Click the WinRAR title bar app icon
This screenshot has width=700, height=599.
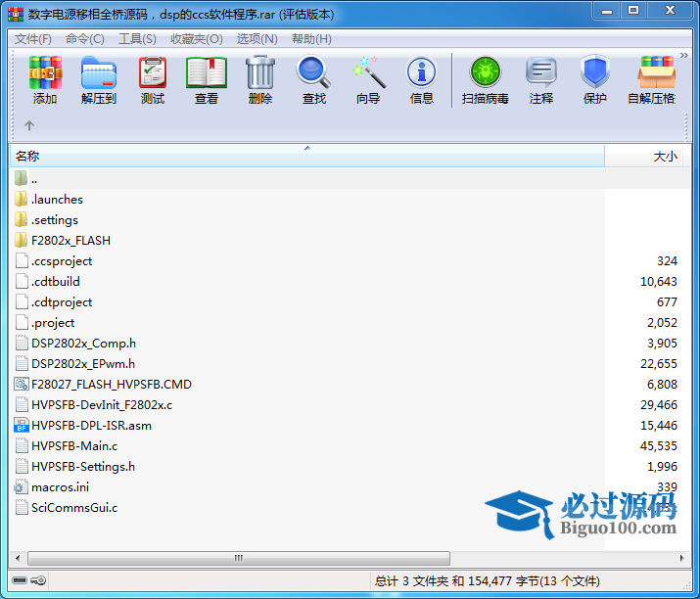point(16,14)
